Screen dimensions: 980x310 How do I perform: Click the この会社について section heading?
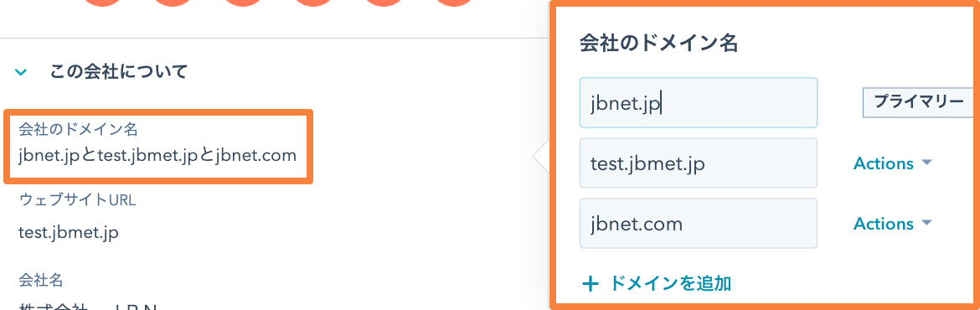[x=119, y=72]
